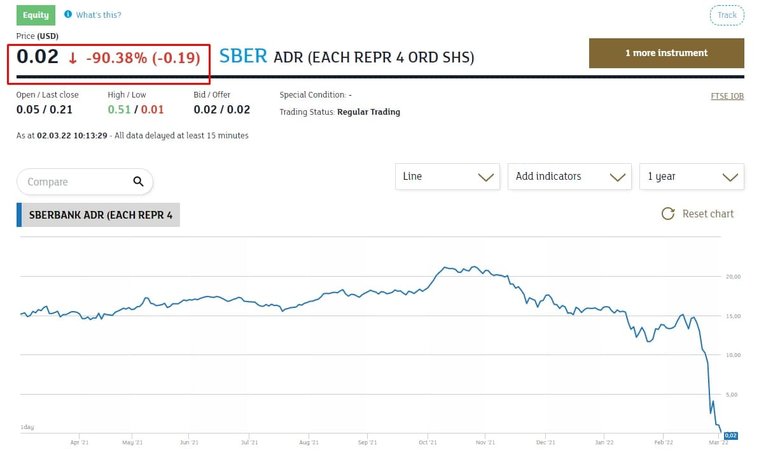Viewport: 780px width, 459px height.
Task: Follow the FTSE IOB link
Action: tap(726, 96)
